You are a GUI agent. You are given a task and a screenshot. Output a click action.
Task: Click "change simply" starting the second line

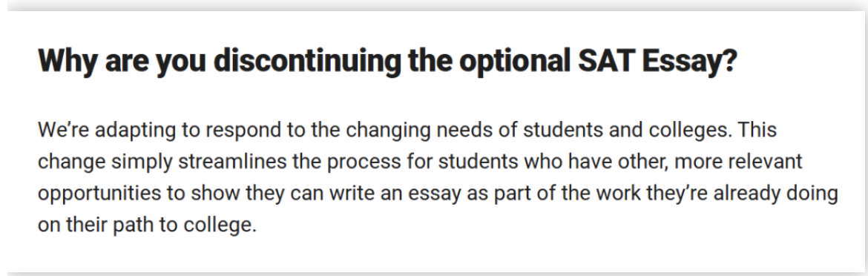tap(105, 162)
